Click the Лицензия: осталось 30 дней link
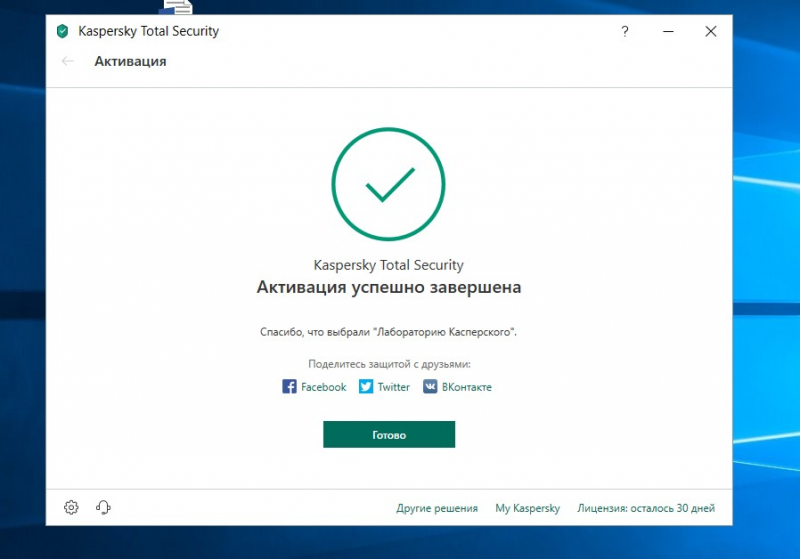The image size is (800, 559). point(646,508)
